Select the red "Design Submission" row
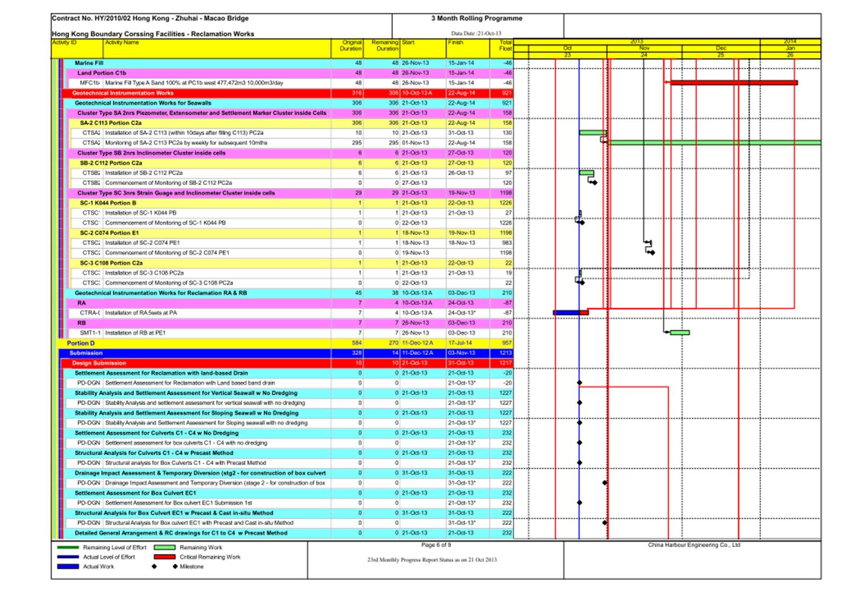Viewport: 868px width, 615px height. pyautogui.click(x=288, y=363)
